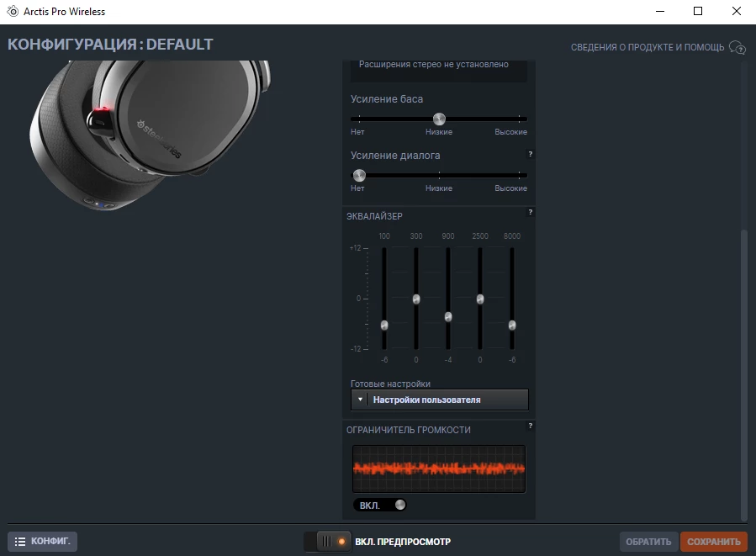Click the help question mark beside Усиление диалога

pyautogui.click(x=531, y=154)
